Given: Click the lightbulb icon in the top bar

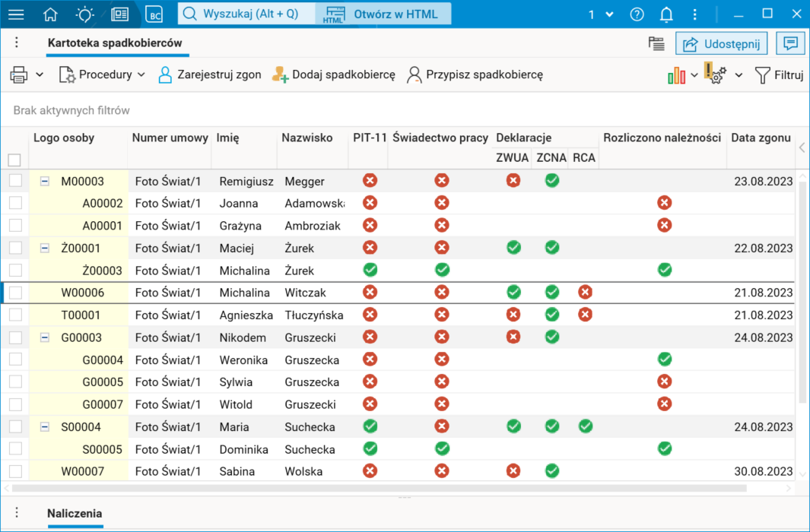Looking at the screenshot, I should pyautogui.click(x=85, y=14).
